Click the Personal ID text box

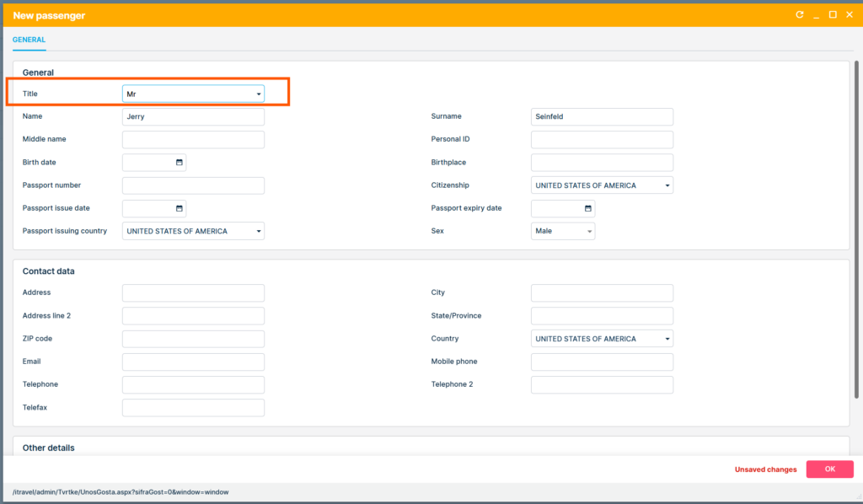(x=602, y=140)
